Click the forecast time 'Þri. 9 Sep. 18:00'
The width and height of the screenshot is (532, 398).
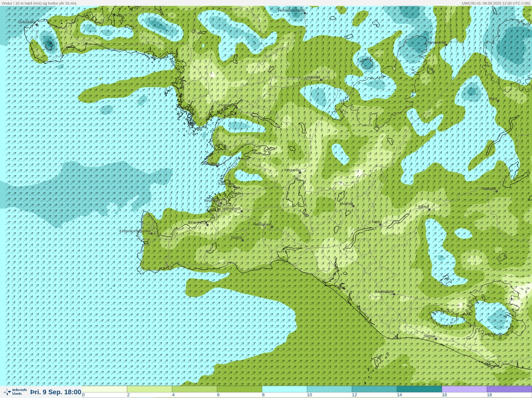click(x=56, y=392)
